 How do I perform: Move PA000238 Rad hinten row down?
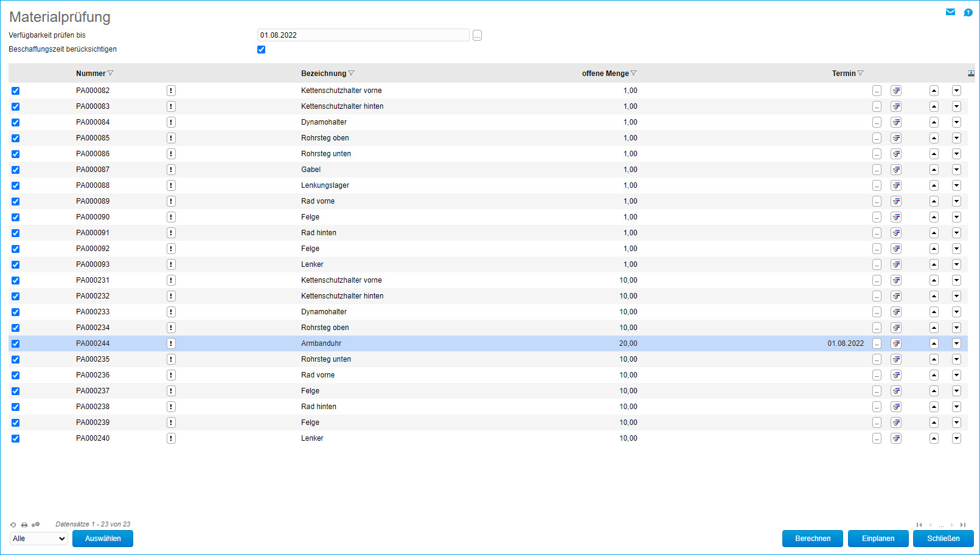tap(956, 407)
